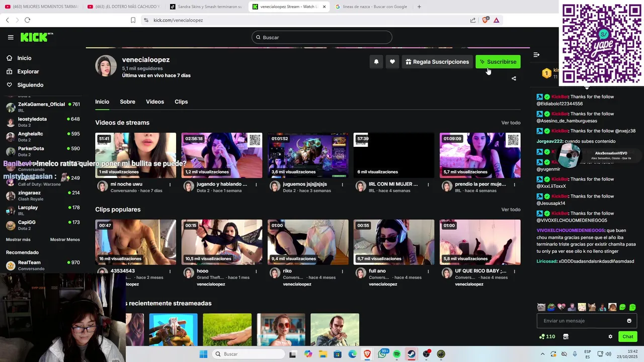Insert the Pepe frog emote

pos(551,307)
